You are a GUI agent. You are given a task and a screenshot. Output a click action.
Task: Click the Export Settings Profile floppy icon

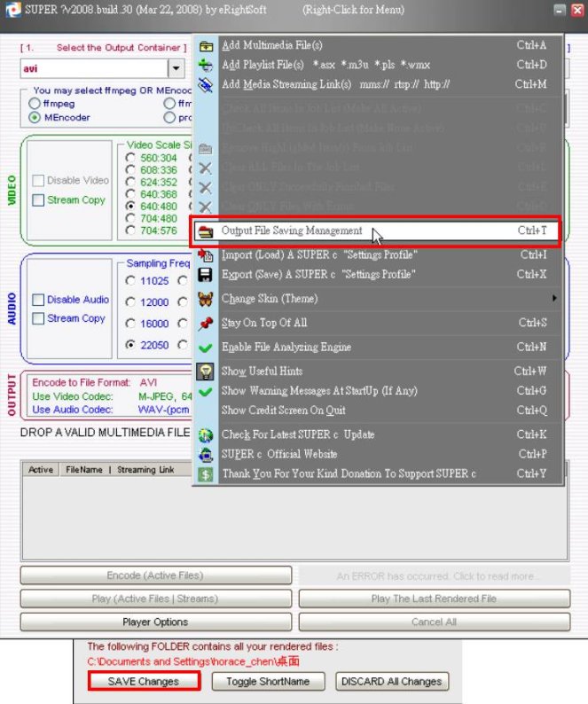pos(206,274)
